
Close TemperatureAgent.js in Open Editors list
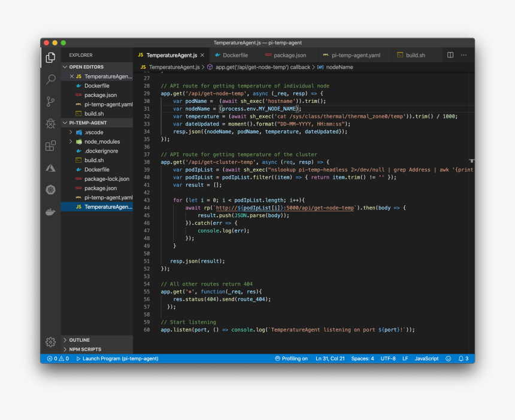(x=72, y=76)
